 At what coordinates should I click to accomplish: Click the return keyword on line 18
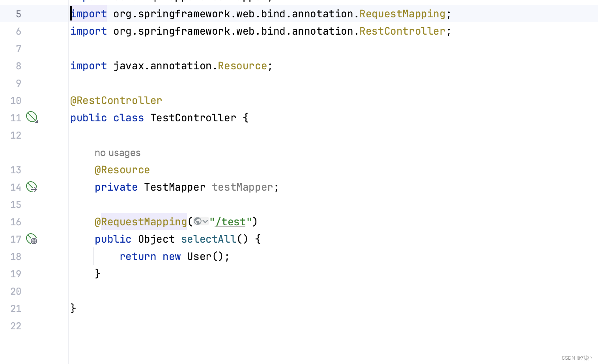(138, 256)
